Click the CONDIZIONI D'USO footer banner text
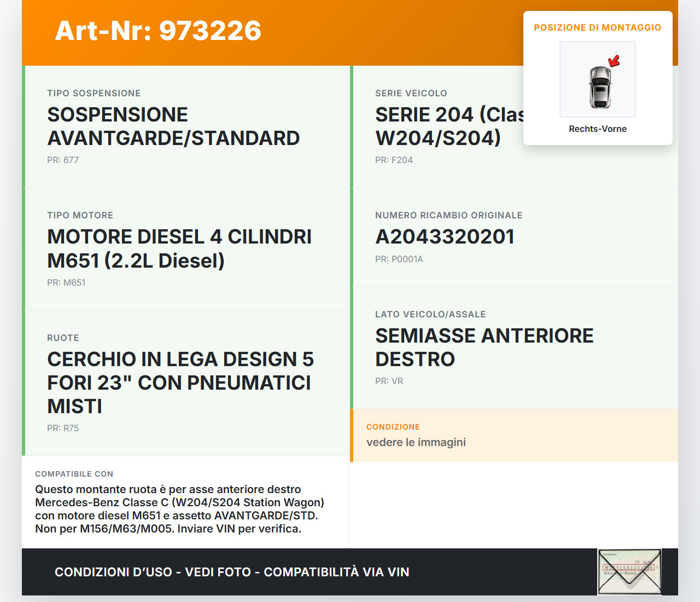 click(232, 572)
